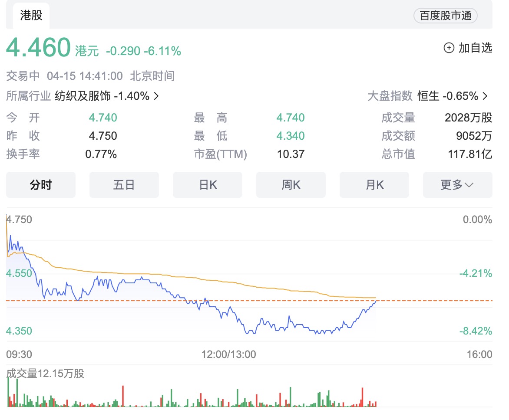Show the 周K chart
This screenshot has height=420, width=509.
(x=291, y=185)
